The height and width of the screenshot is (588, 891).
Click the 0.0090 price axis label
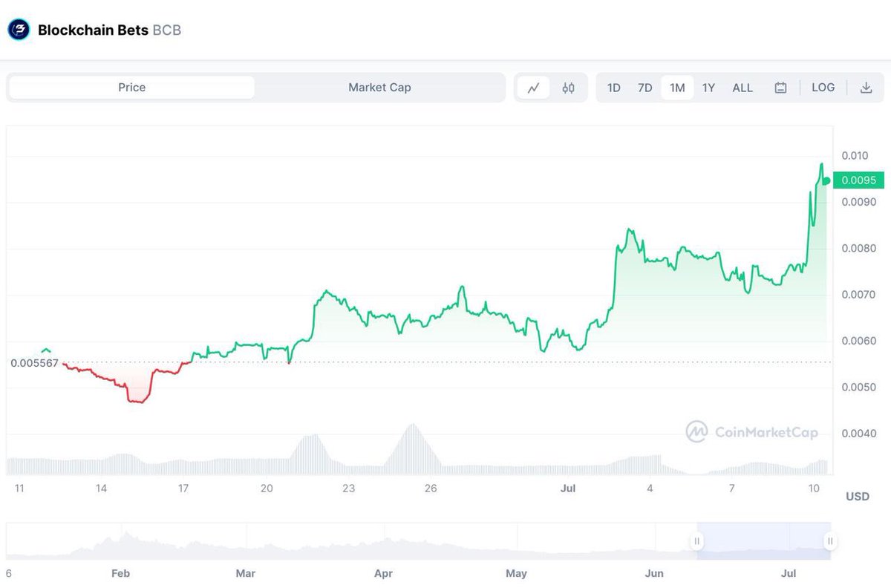click(859, 202)
